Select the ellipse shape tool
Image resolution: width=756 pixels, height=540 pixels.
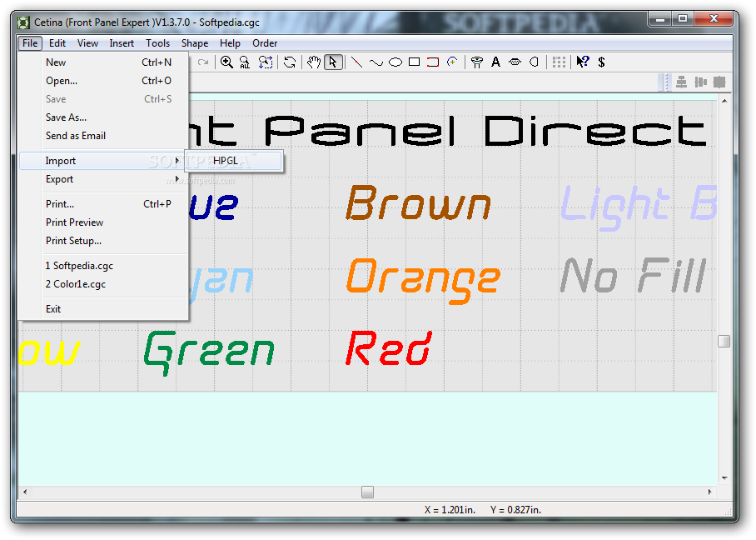coord(395,62)
